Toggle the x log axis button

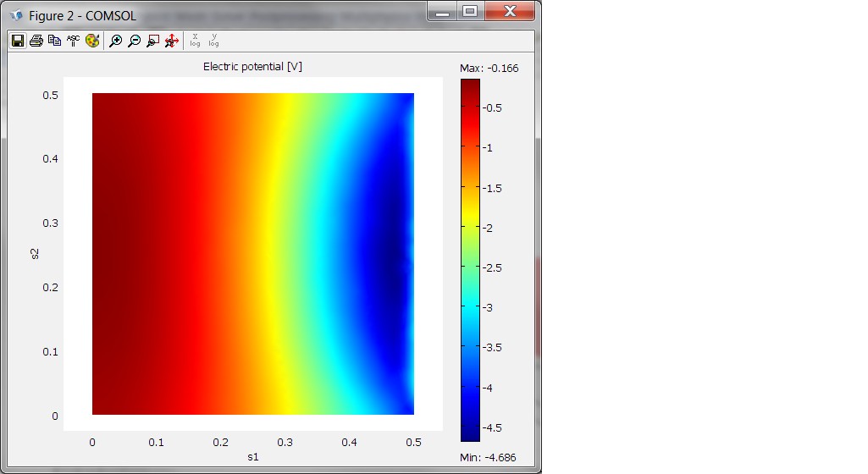click(x=195, y=41)
